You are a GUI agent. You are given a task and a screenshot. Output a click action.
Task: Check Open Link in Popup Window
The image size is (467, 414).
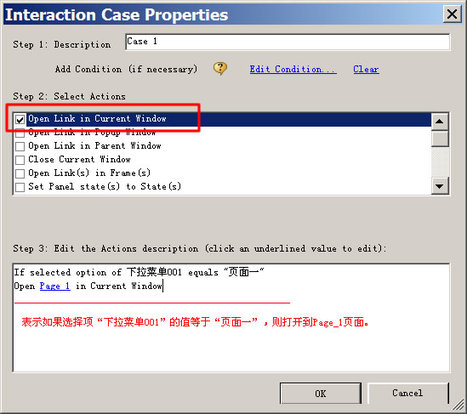click(20, 133)
